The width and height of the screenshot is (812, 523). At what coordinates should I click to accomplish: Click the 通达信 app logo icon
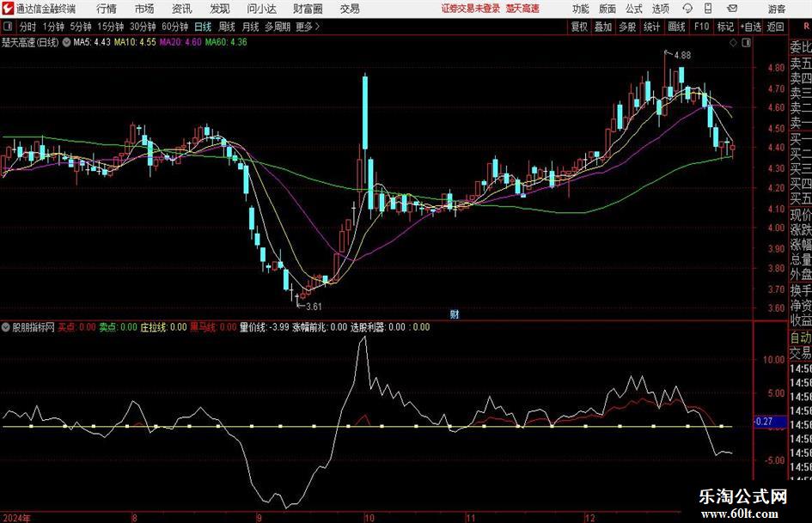click(7, 9)
